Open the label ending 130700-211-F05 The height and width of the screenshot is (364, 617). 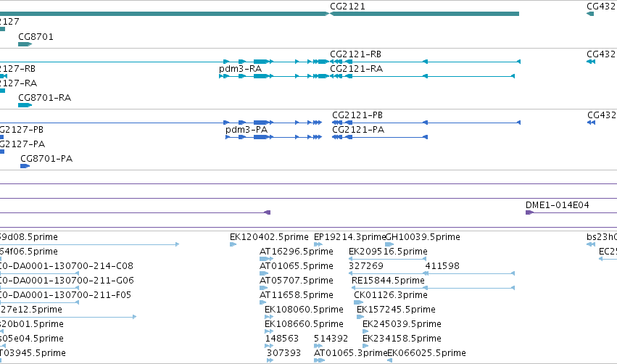pos(66,295)
